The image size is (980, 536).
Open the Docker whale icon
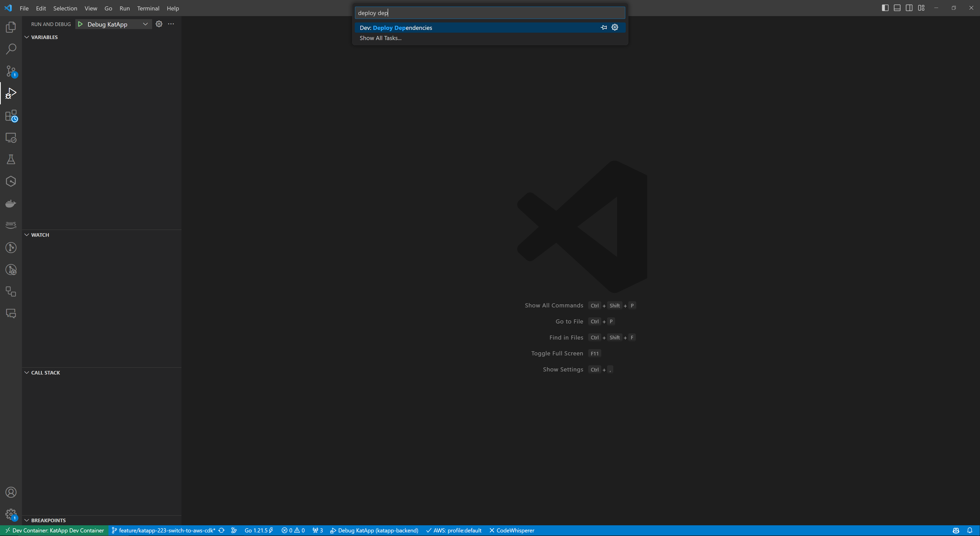[11, 204]
